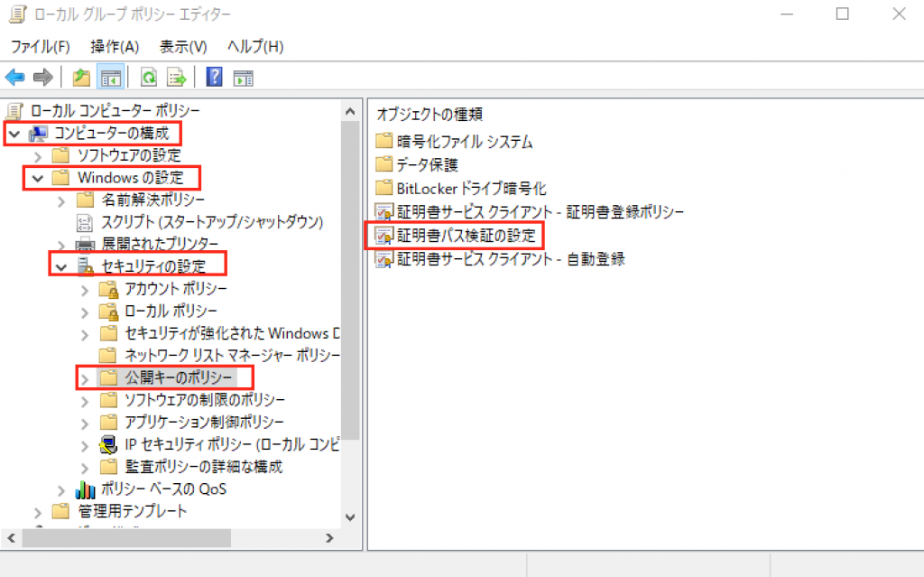Select 証明書パス検証の設定 in the right pane
Screen dimensions: 924x577
pos(466,237)
